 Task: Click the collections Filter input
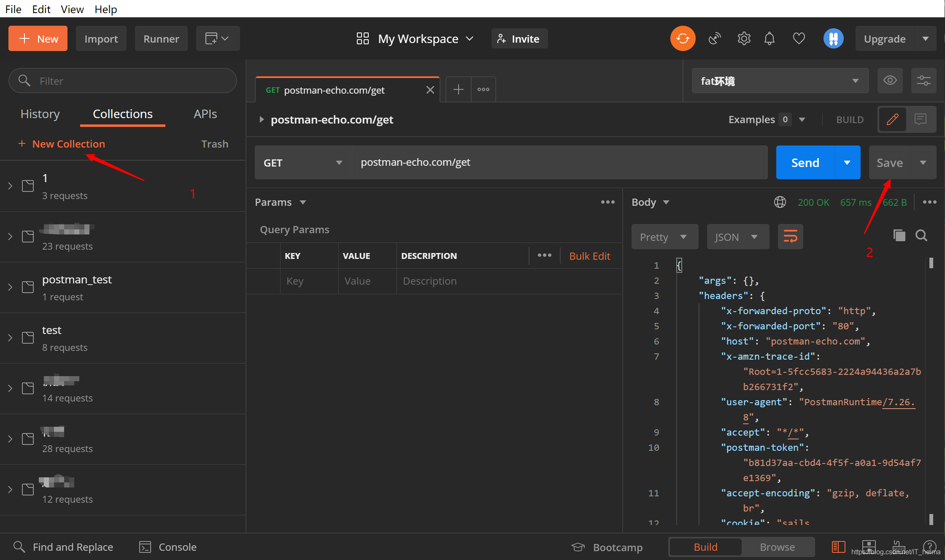click(x=122, y=81)
